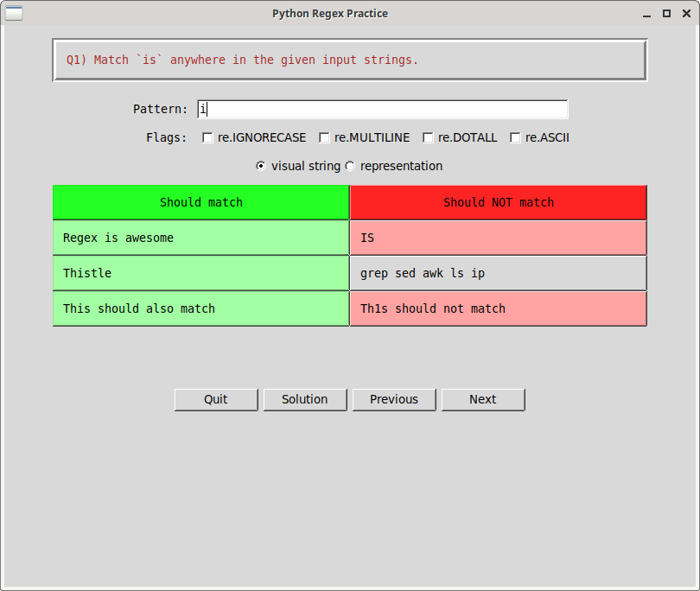Show the Solution
The image size is (700, 591).
click(x=305, y=399)
